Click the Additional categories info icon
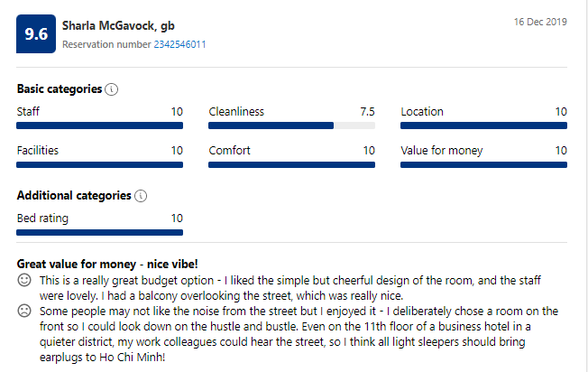This screenshot has width=588, height=372. click(141, 196)
